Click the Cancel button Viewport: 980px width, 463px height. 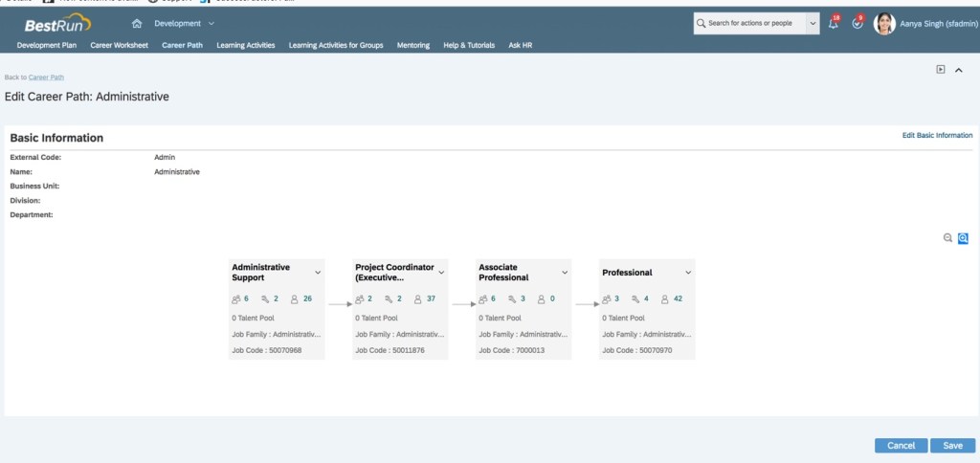[x=901, y=446]
